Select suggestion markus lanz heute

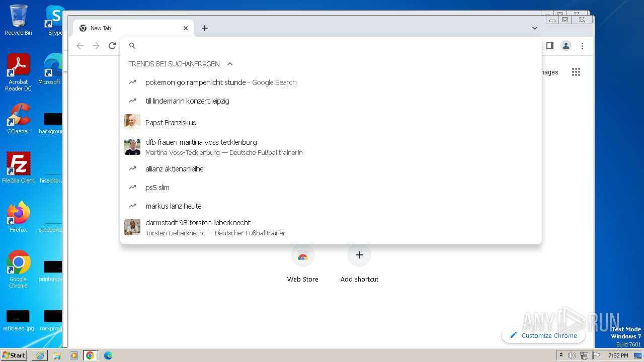(331, 206)
